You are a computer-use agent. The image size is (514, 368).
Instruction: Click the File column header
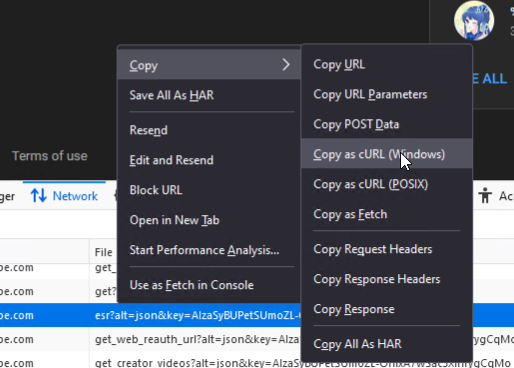tap(103, 252)
